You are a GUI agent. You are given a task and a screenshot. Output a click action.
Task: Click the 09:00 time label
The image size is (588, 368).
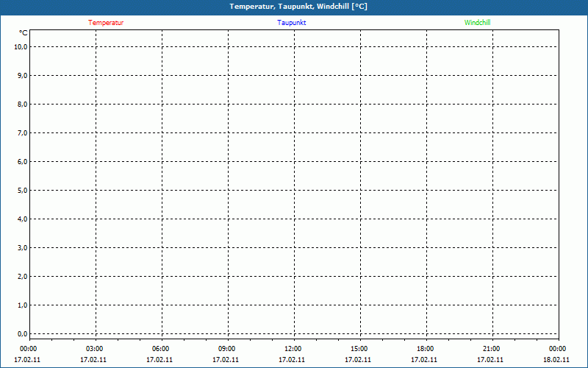[x=226, y=349]
